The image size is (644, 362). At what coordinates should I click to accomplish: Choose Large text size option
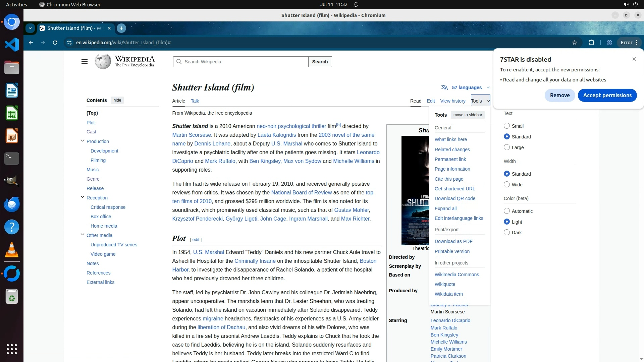tap(507, 147)
